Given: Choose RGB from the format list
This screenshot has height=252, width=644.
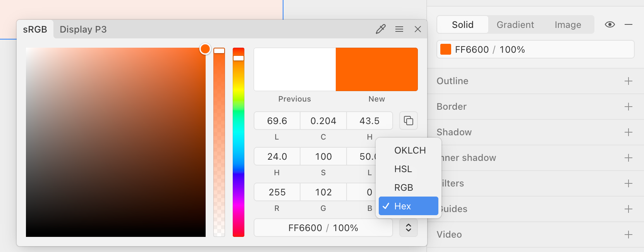Looking at the screenshot, I should tap(404, 188).
